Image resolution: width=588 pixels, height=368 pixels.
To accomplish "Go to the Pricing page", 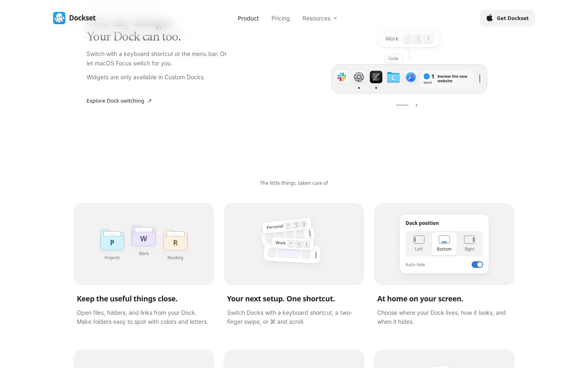I will click(x=281, y=18).
